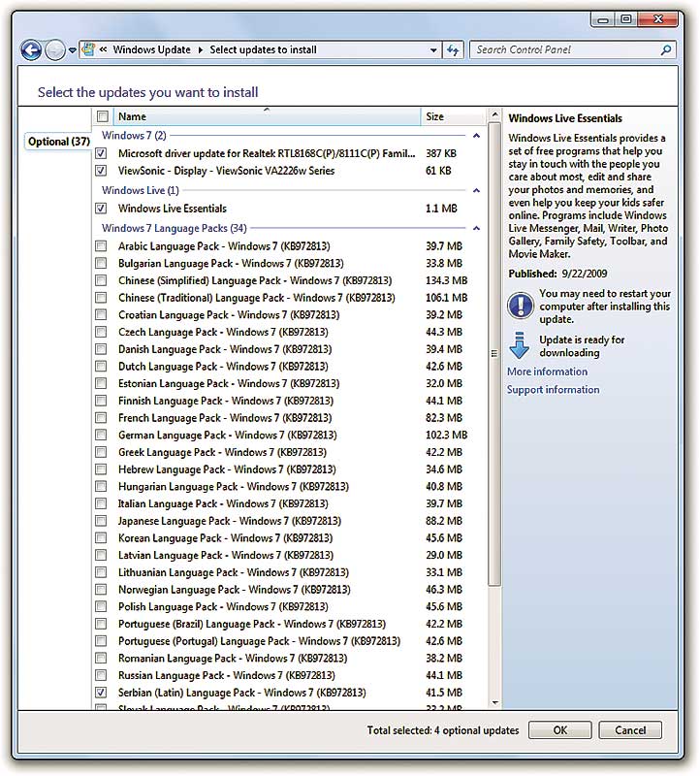Check French Language Pack
Image resolution: width=700 pixels, height=776 pixels.
point(101,418)
